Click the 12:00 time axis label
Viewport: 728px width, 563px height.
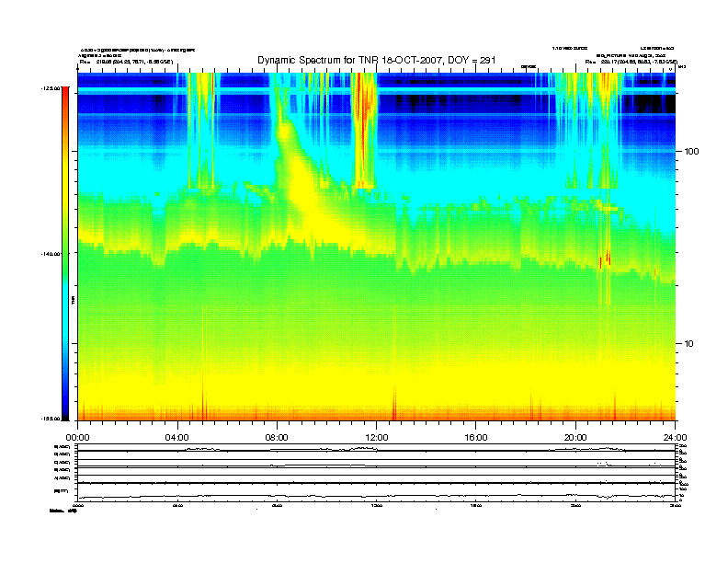tap(377, 438)
